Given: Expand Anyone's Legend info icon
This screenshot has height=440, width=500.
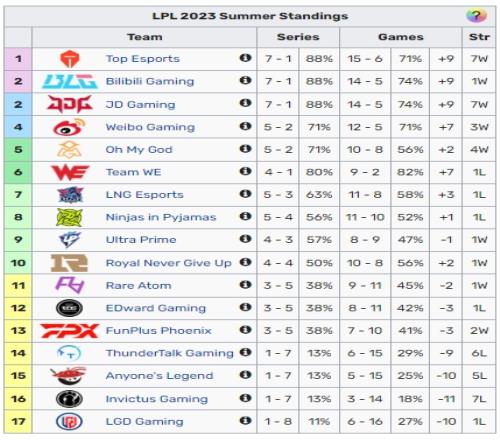Looking at the screenshot, I should [x=245, y=375].
